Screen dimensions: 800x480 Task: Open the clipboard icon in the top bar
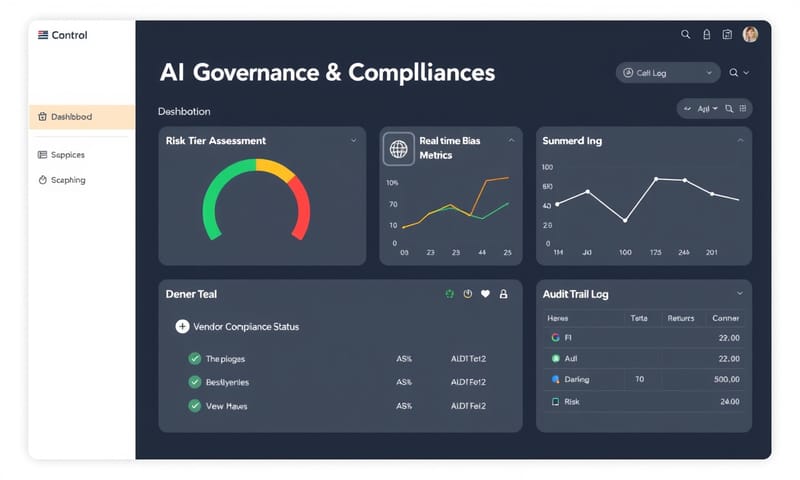click(x=727, y=34)
